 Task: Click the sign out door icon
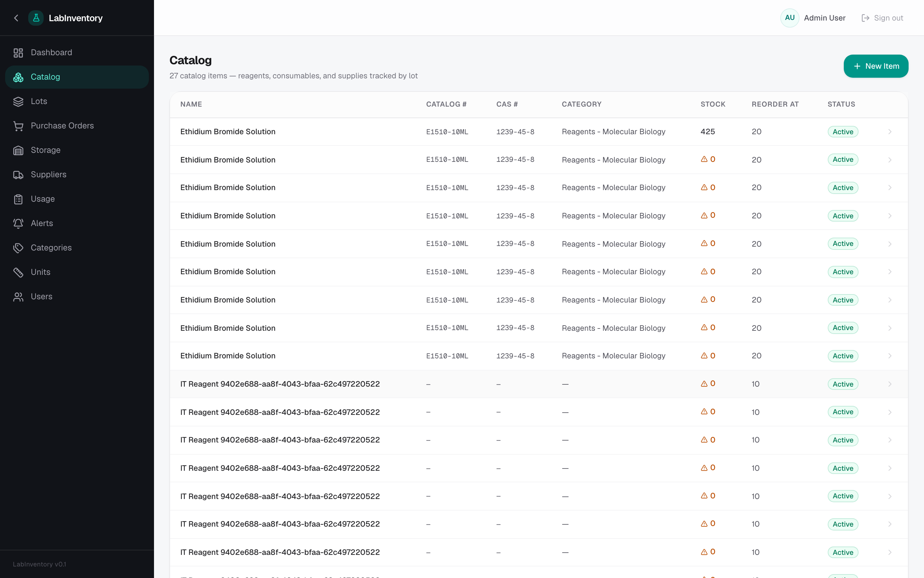865,18
